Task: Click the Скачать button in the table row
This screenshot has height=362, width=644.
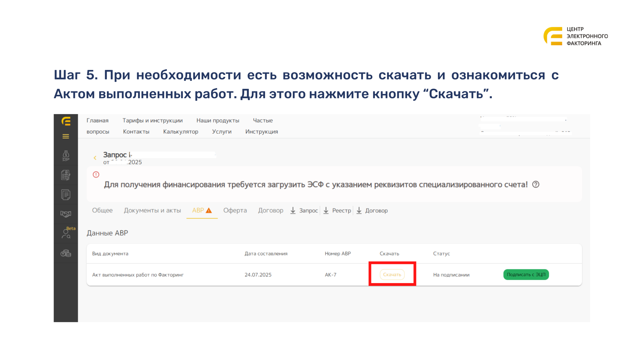Action: coord(392,274)
